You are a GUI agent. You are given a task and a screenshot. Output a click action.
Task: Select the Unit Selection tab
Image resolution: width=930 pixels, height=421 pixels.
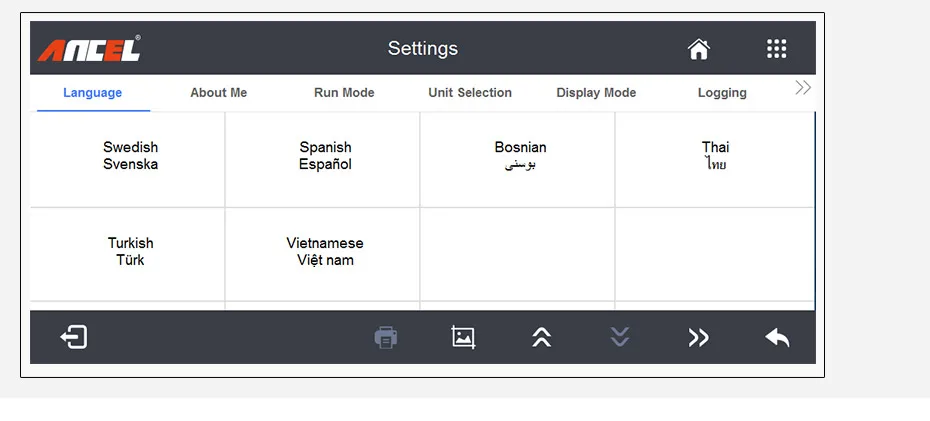pos(470,93)
